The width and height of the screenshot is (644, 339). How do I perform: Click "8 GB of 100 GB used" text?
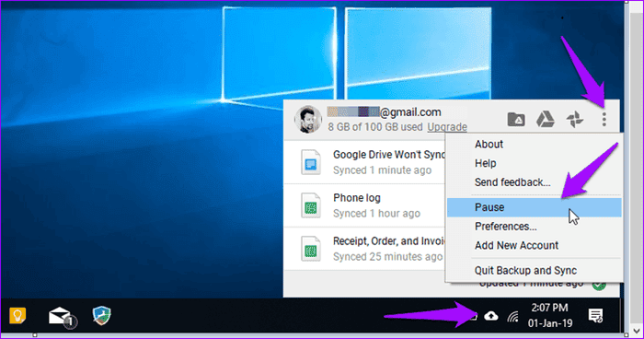click(x=375, y=127)
